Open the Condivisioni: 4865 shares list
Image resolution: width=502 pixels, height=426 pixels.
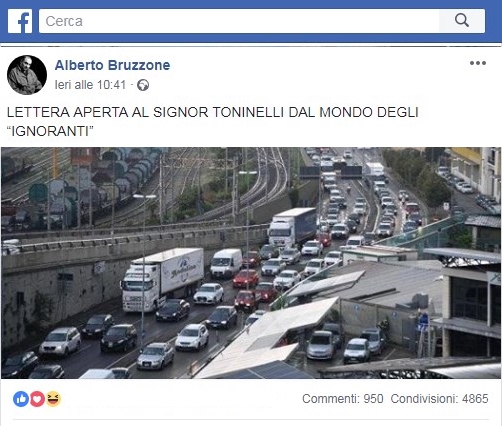(x=439, y=399)
